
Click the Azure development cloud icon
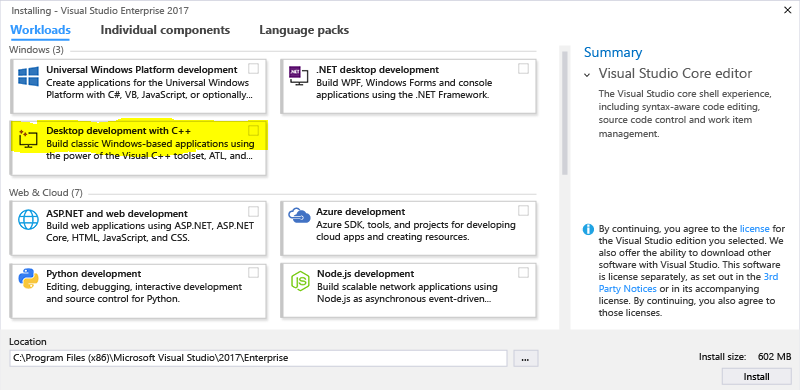(x=299, y=215)
